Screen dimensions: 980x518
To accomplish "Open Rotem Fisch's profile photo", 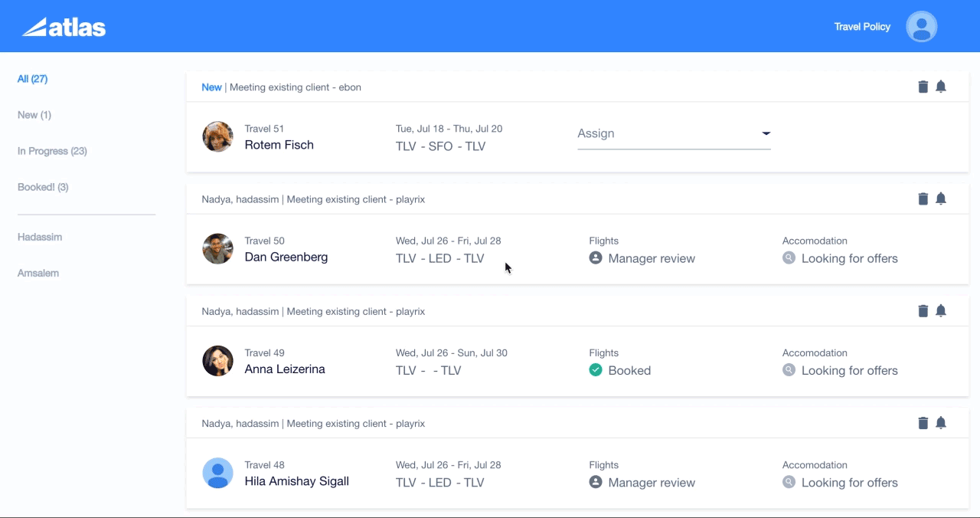I will coord(217,136).
